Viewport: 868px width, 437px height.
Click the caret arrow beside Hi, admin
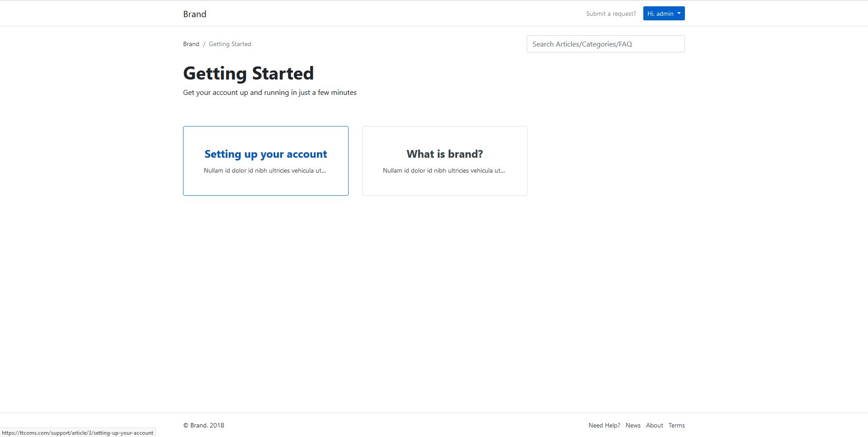[x=679, y=14]
